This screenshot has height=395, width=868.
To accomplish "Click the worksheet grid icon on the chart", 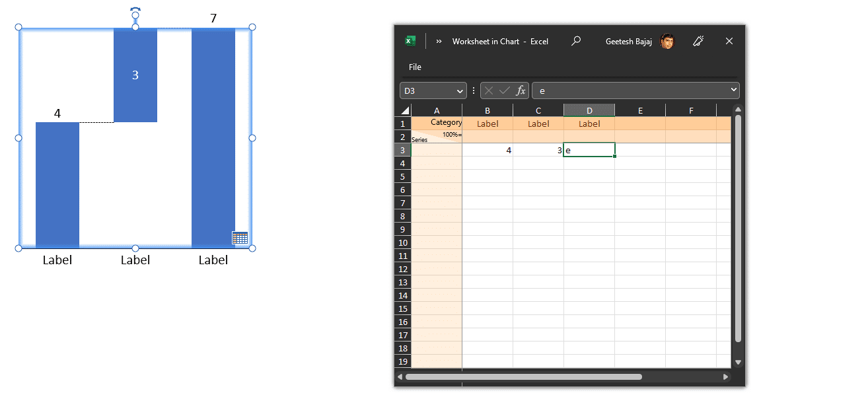I will click(240, 237).
